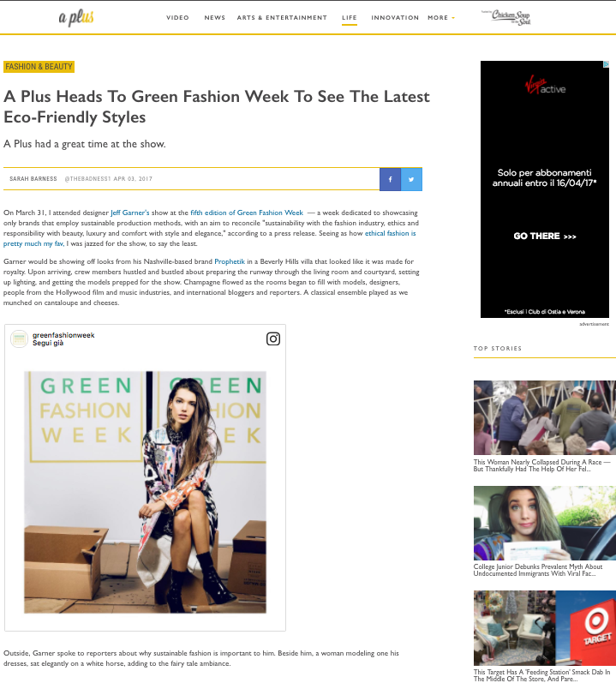Click GO THERE on Virgin Active ad
616x683 pixels.
[x=545, y=236]
